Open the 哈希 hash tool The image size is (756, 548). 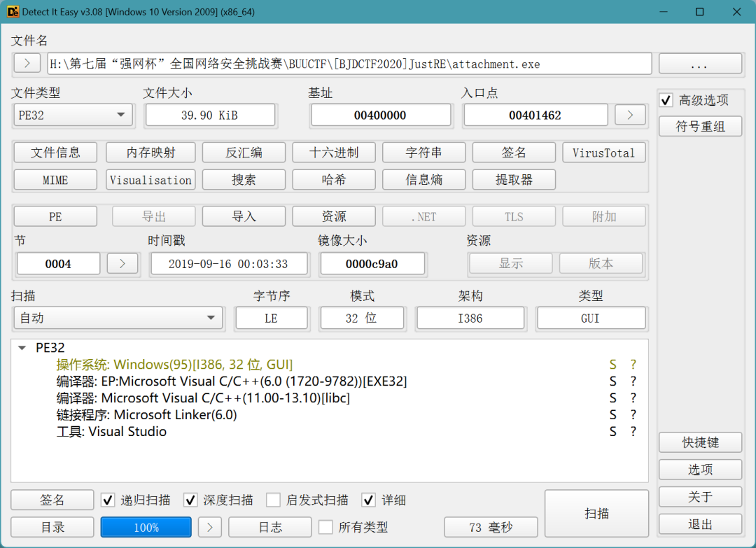click(x=334, y=180)
